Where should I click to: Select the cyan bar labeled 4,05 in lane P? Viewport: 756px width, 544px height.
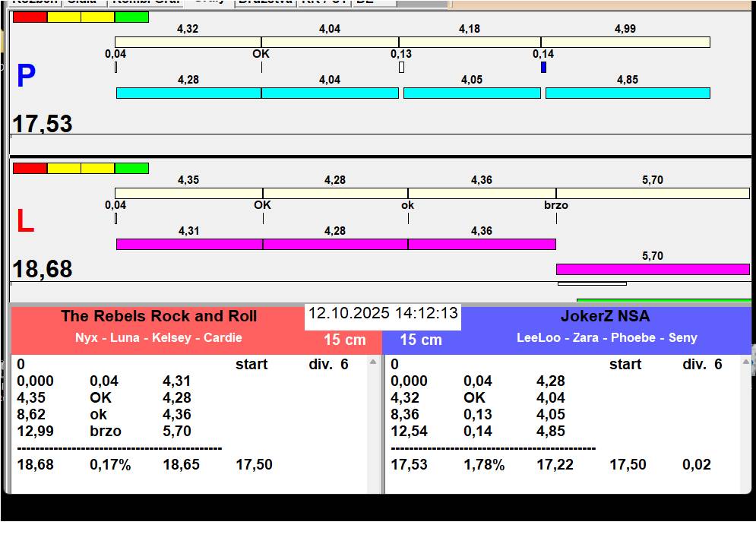tap(472, 93)
